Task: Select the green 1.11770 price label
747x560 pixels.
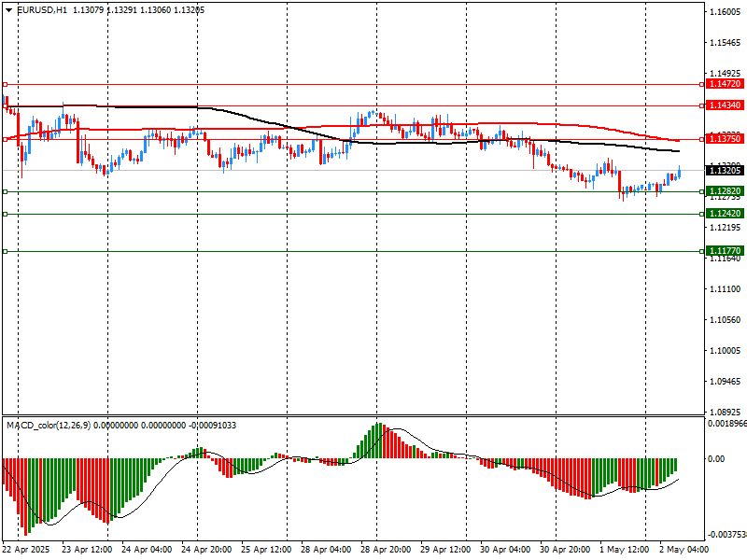Action: (725, 251)
